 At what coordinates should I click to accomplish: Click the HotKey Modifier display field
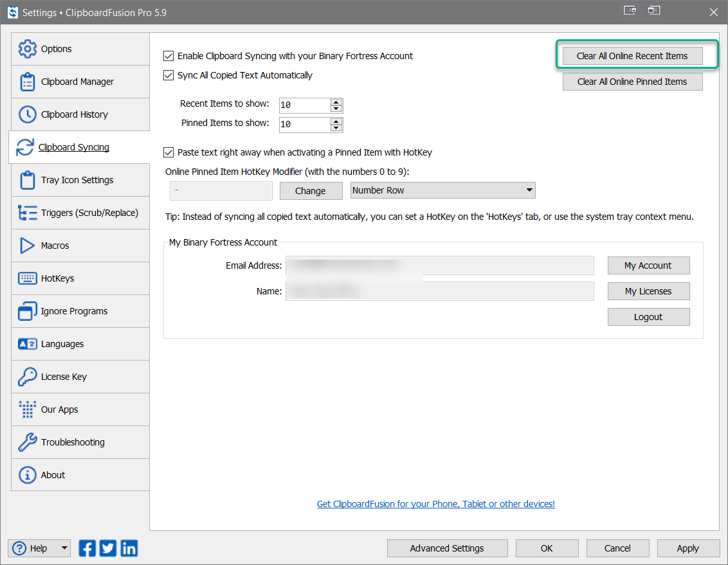coord(221,191)
